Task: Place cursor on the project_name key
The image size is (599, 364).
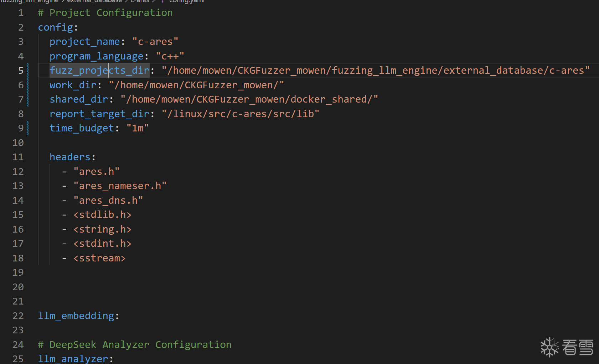Action: (84, 42)
